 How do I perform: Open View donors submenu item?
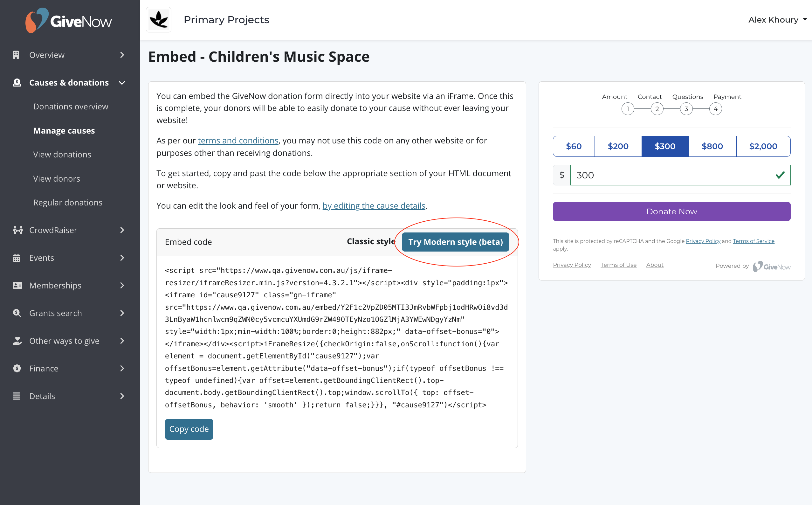click(57, 179)
